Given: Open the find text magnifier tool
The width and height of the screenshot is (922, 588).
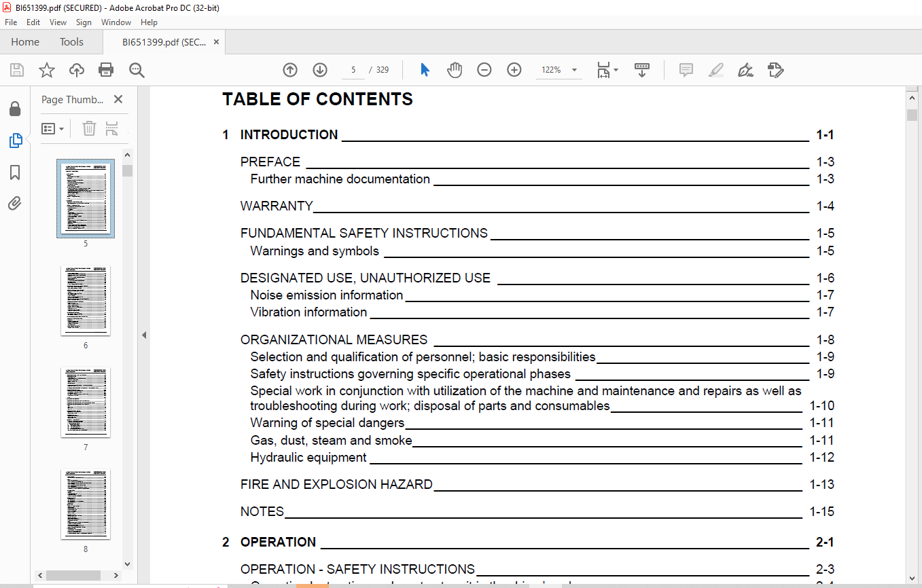Looking at the screenshot, I should coord(137,70).
